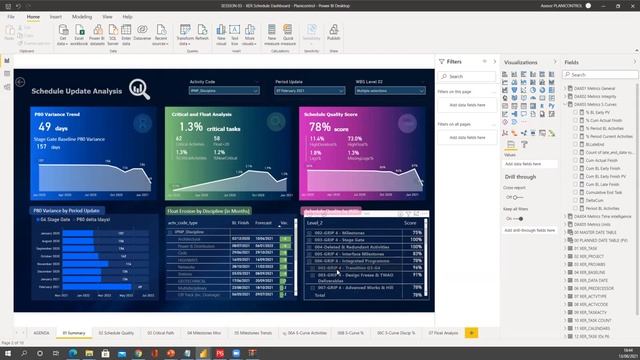Expand the DAX01 Metrics General table
Viewport: 640px width, 360px height.
tap(565, 88)
